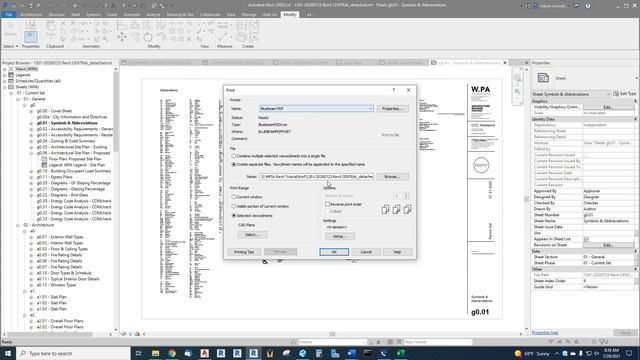640x360 pixels.
Task: Collapse the Sheets (WPA) tree node
Action: pos(4,87)
